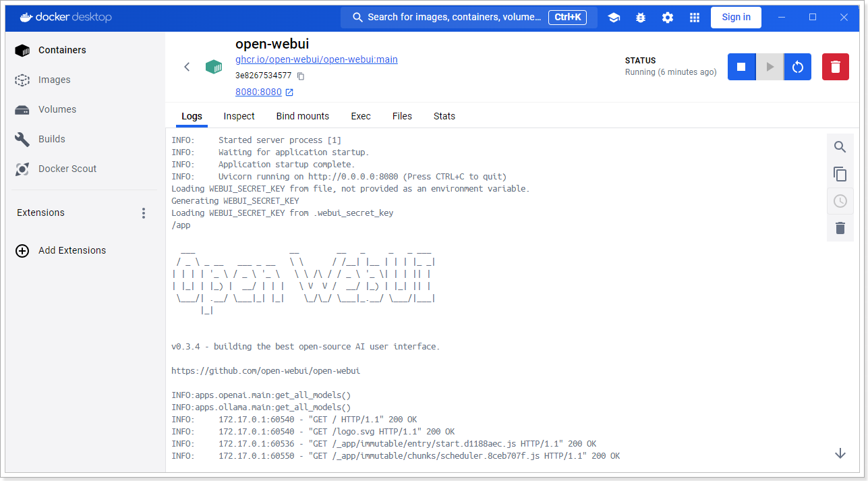This screenshot has height=481, width=868.
Task: Jump to bottom of logs arrow
Action: [840, 453]
